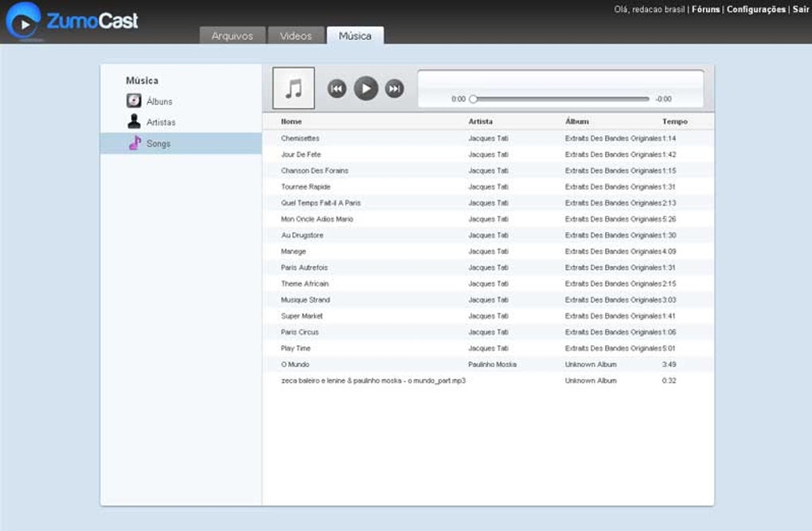Sort by the Álbum column header
This screenshot has height=531, width=812.
click(577, 121)
